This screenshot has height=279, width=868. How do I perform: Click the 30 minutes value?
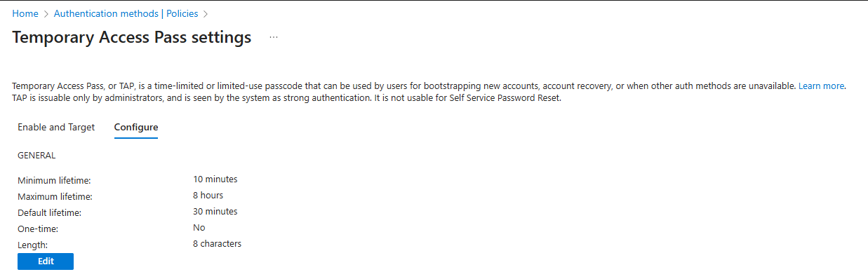[x=215, y=212]
